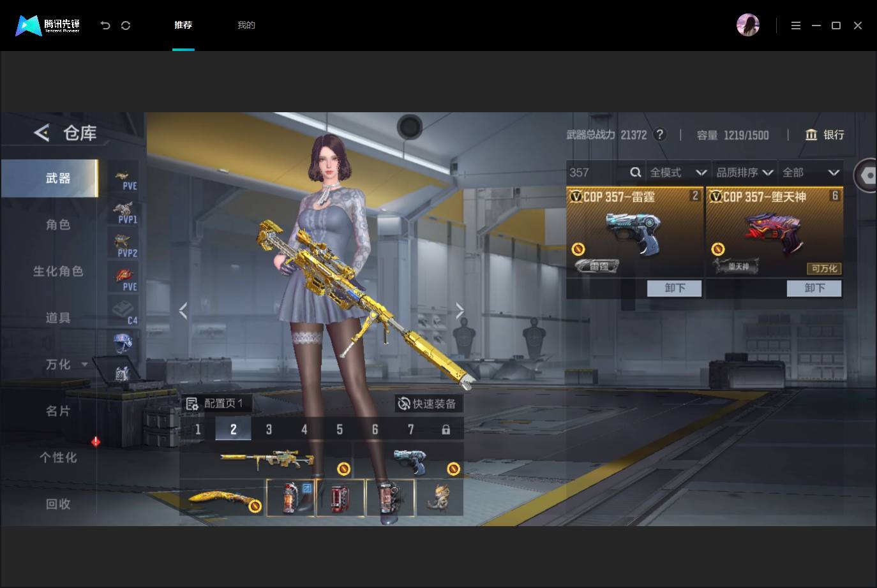877x588 pixels.
Task: Open the 配置页1 settings
Action: click(x=216, y=404)
